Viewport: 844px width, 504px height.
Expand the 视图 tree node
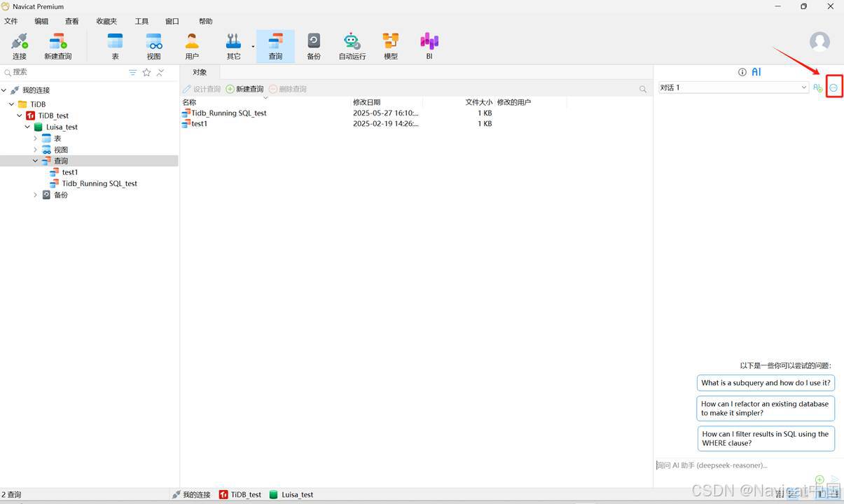35,150
